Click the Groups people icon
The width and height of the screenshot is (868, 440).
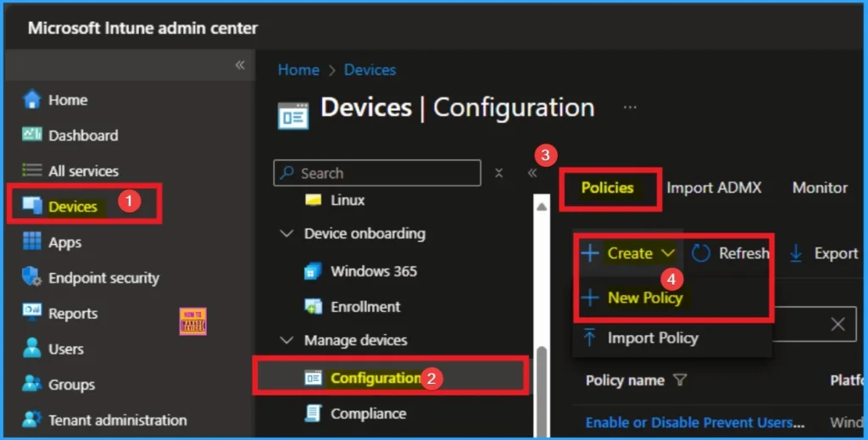[x=31, y=383]
